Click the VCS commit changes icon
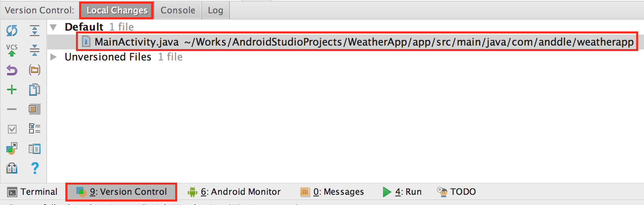Image resolution: width=644 pixels, height=205 pixels. tap(12, 50)
